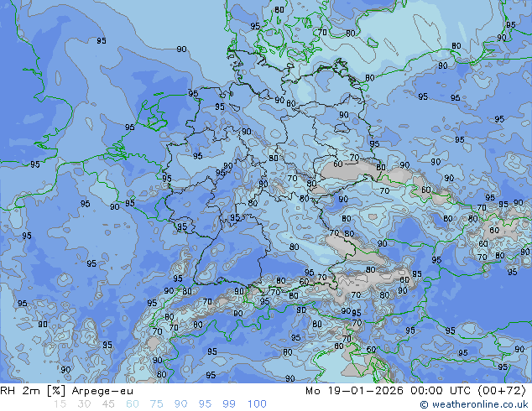532x411 pixels.
Task: Click the 'Mo 19-01-2026 00:00 UTC (00+72)' timestamp
Action: (x=415, y=391)
